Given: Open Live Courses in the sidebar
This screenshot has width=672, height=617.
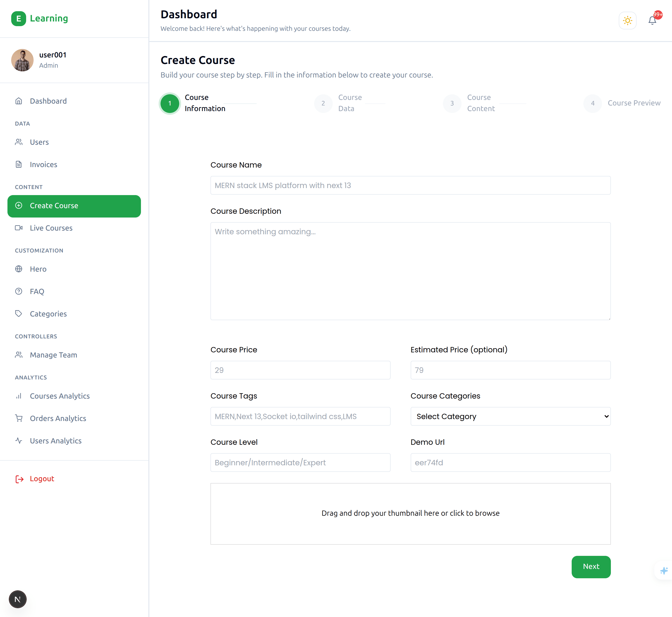Looking at the screenshot, I should pos(51,228).
